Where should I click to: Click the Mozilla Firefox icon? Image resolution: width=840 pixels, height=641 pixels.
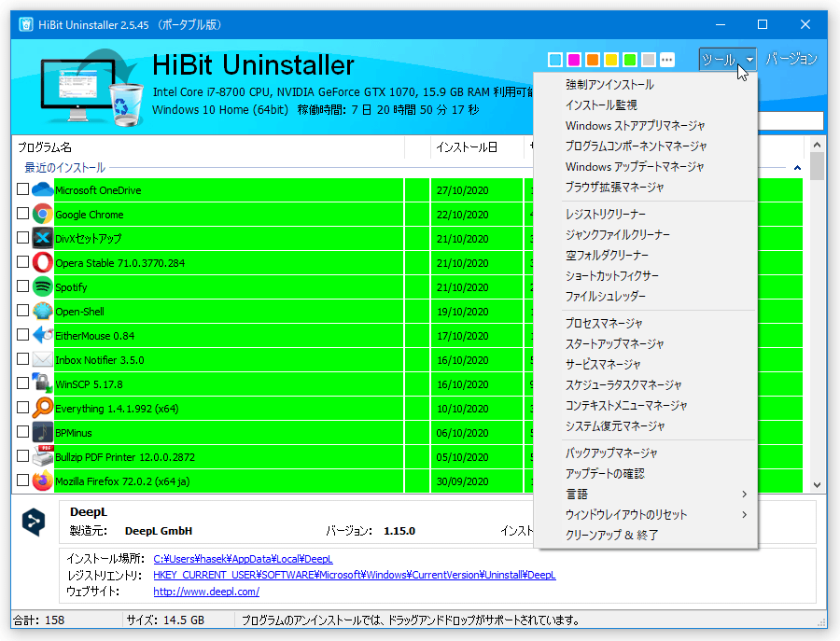click(42, 481)
